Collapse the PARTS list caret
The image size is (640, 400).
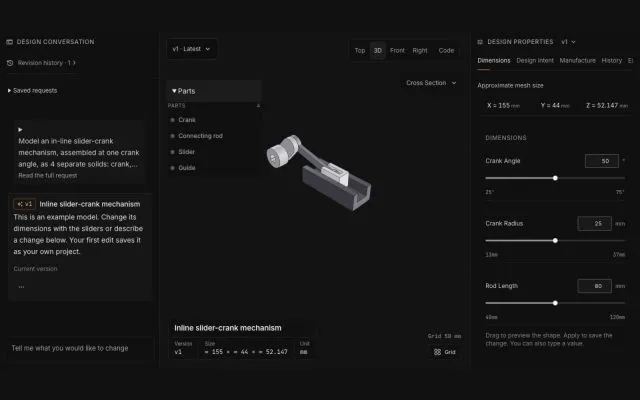(258, 106)
